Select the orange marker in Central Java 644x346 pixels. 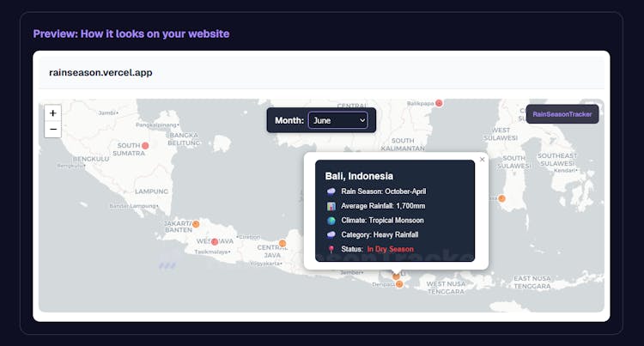pos(283,244)
